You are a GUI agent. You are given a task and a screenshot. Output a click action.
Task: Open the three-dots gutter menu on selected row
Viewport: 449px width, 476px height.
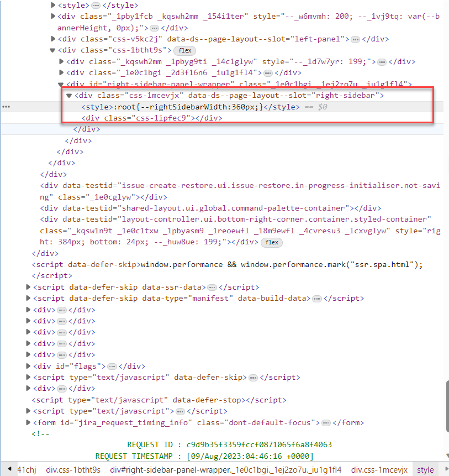pyautogui.click(x=6, y=107)
